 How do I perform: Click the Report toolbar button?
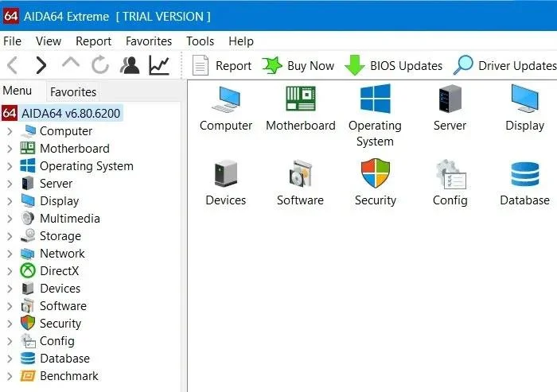coord(222,66)
